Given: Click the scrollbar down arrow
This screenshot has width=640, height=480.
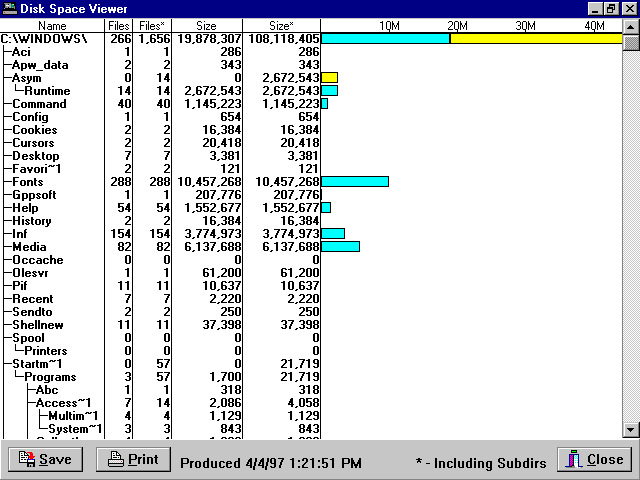Looking at the screenshot, I should tap(631, 429).
